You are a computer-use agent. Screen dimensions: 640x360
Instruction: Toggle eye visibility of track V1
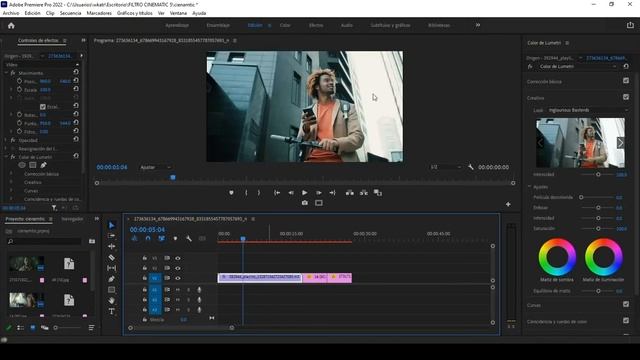[178, 278]
